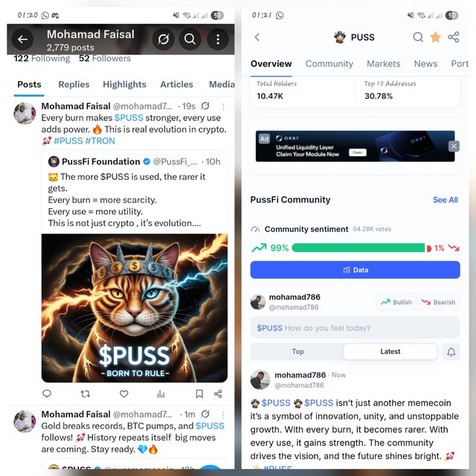Open post options dots on first tweet
The height and width of the screenshot is (476, 476).
tap(223, 106)
